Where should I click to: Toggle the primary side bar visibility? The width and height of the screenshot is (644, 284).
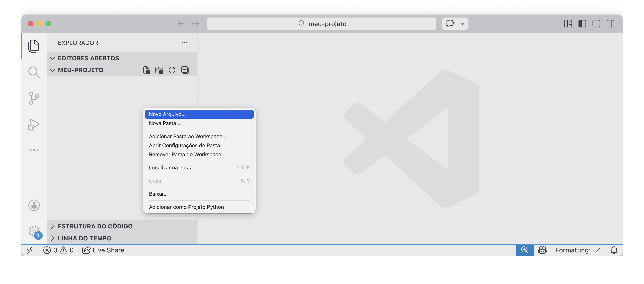point(582,24)
